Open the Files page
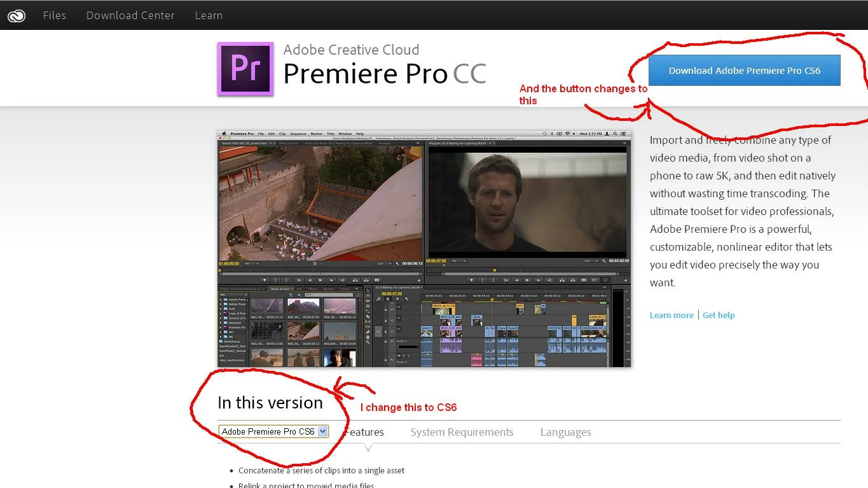 (55, 15)
